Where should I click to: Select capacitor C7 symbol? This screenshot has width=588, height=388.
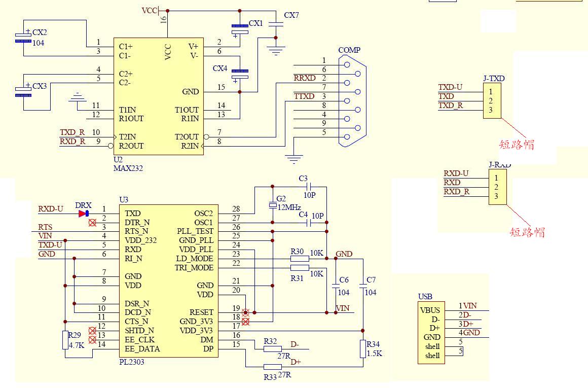pos(362,287)
